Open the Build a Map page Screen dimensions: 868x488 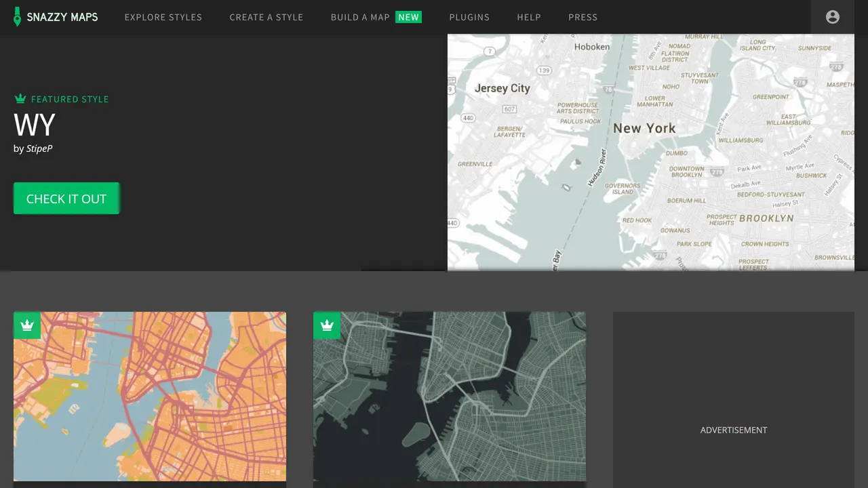coord(360,17)
